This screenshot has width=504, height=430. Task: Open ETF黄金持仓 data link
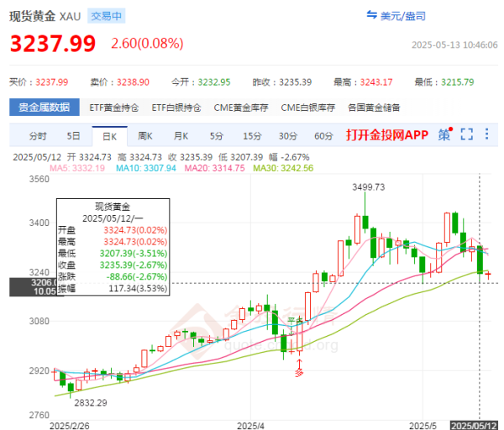[116, 107]
